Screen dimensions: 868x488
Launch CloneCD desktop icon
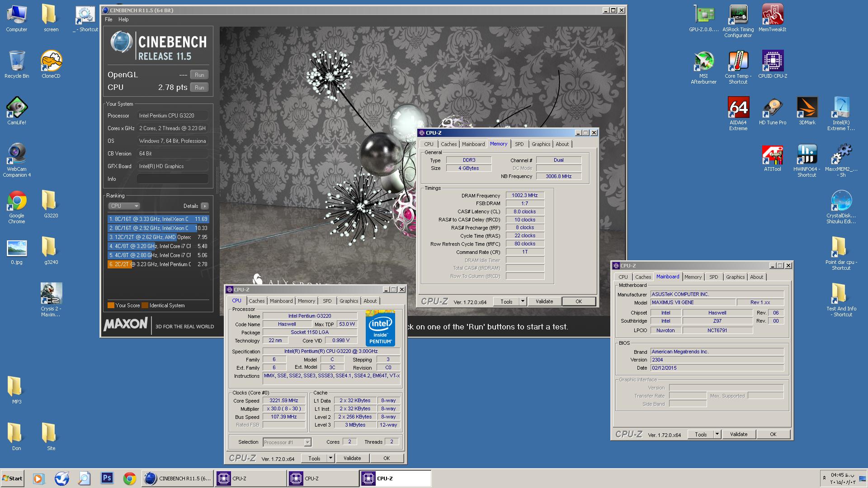tap(51, 65)
